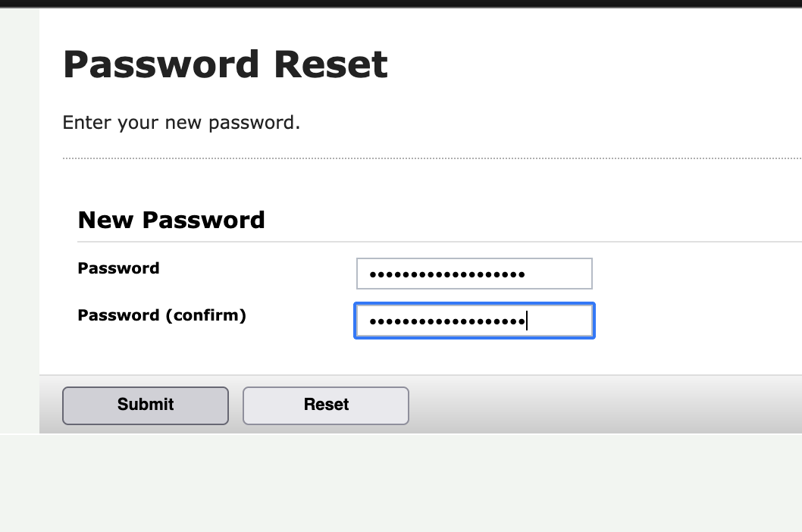Click the dark bar at the top
Viewport: 802px width, 532px height.
tap(401, 3)
